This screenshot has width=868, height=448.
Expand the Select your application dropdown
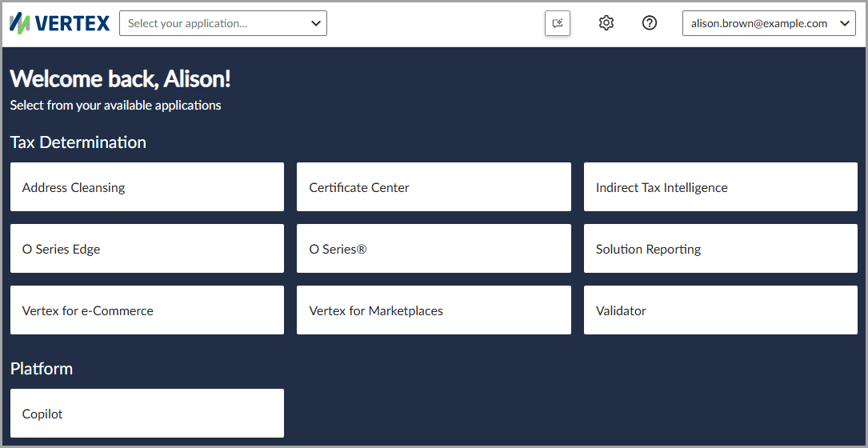223,23
